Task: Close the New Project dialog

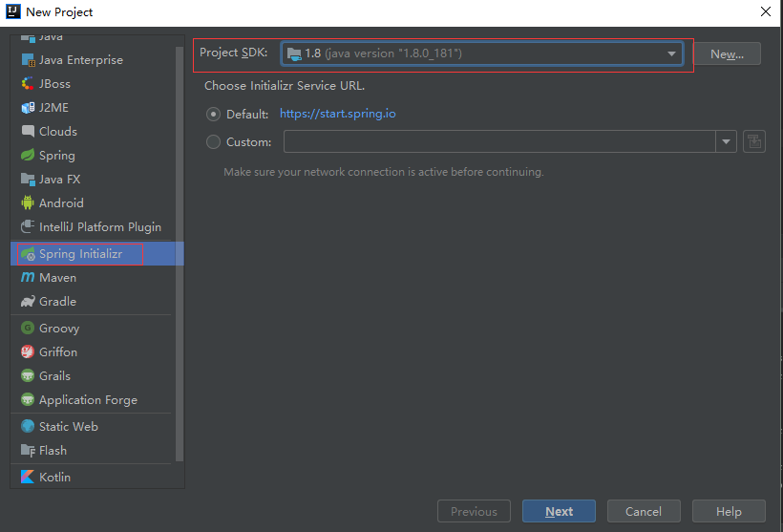Action: click(x=766, y=11)
